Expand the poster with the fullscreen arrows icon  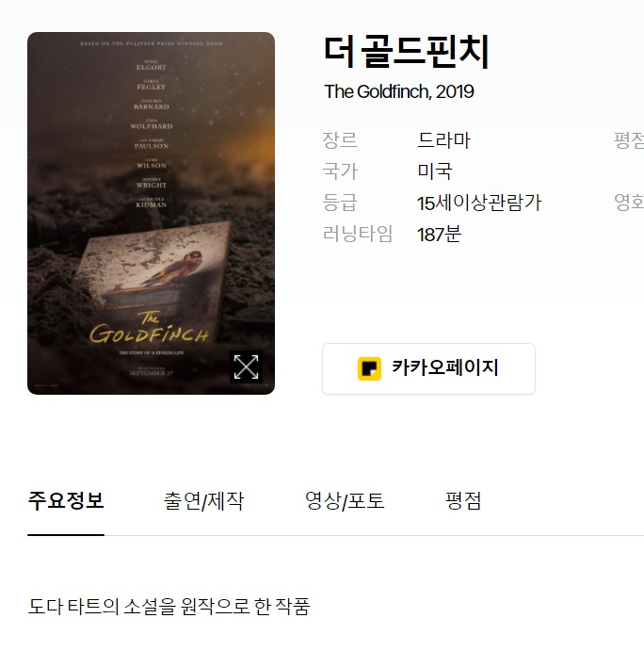click(x=246, y=366)
